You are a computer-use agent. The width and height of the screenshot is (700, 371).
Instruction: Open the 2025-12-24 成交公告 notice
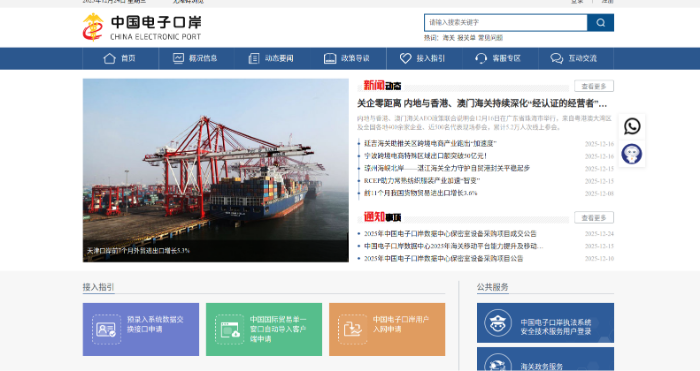450,233
